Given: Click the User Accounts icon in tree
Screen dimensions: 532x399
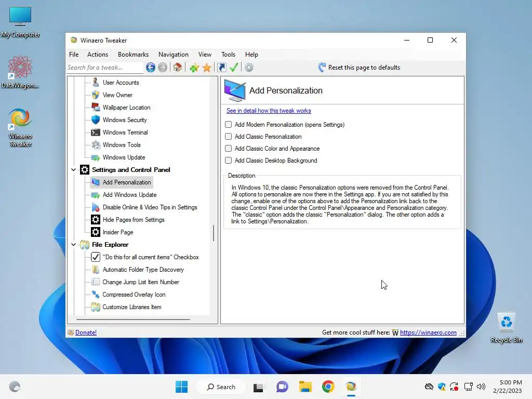Looking at the screenshot, I should 96,83.
